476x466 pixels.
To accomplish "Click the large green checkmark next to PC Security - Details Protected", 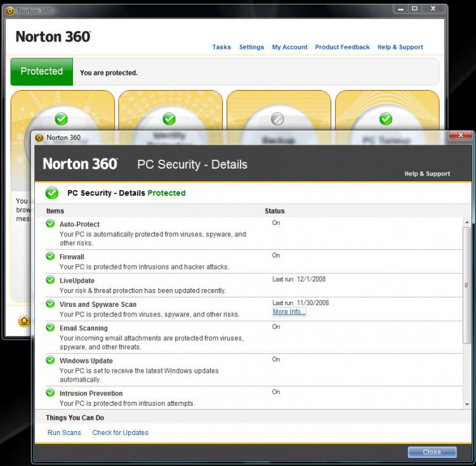I will pos(52,193).
